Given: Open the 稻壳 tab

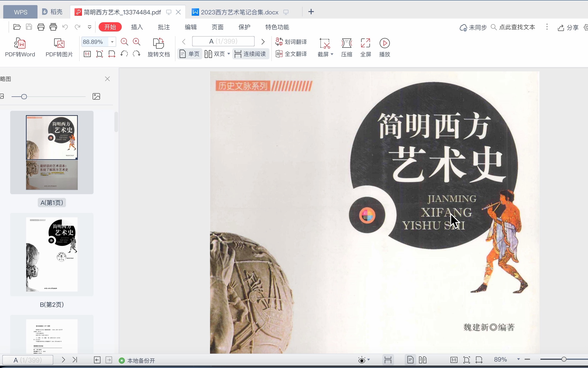Looking at the screenshot, I should 52,12.
